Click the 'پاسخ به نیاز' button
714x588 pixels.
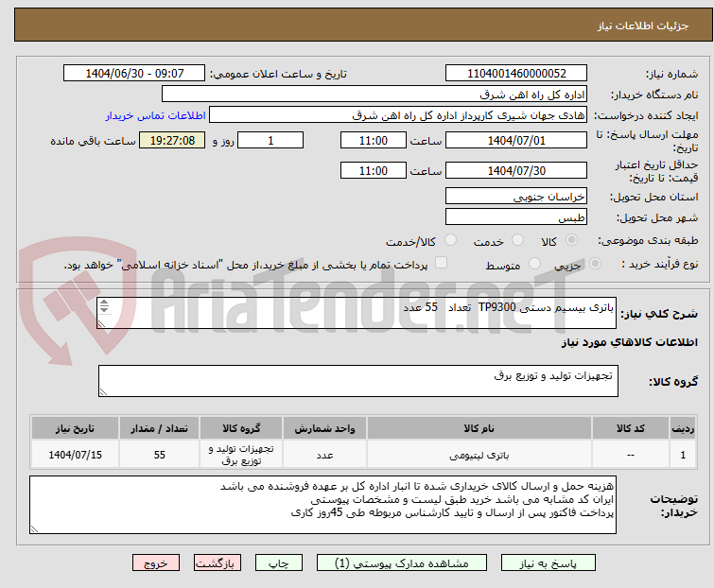click(548, 563)
